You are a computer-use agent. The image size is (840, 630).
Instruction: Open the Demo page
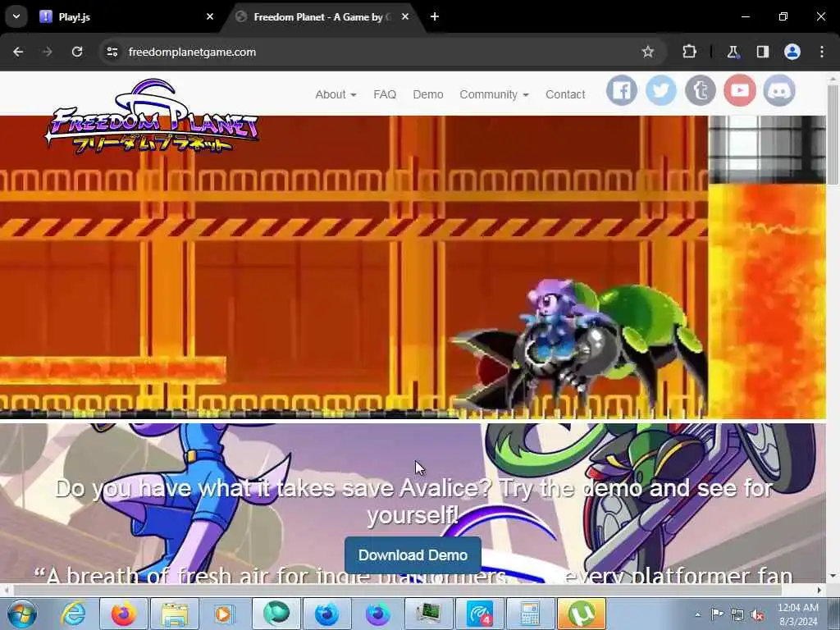(x=428, y=94)
